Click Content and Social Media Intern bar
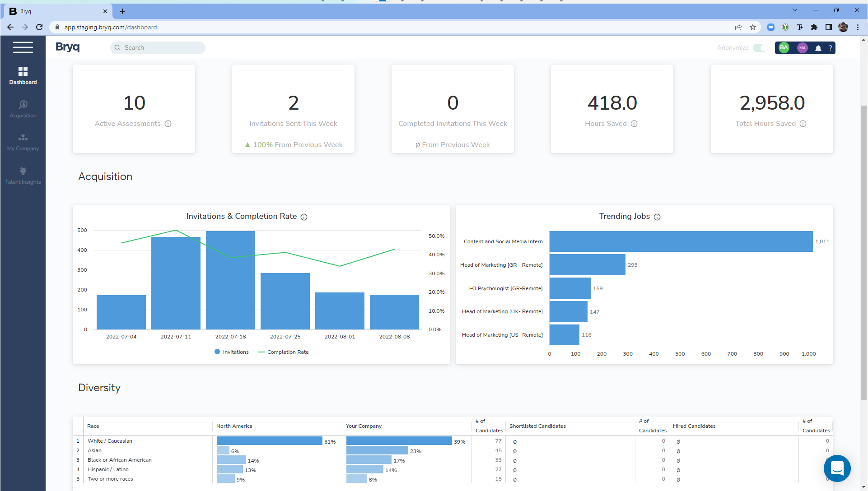Image resolution: width=868 pixels, height=491 pixels. (x=681, y=241)
